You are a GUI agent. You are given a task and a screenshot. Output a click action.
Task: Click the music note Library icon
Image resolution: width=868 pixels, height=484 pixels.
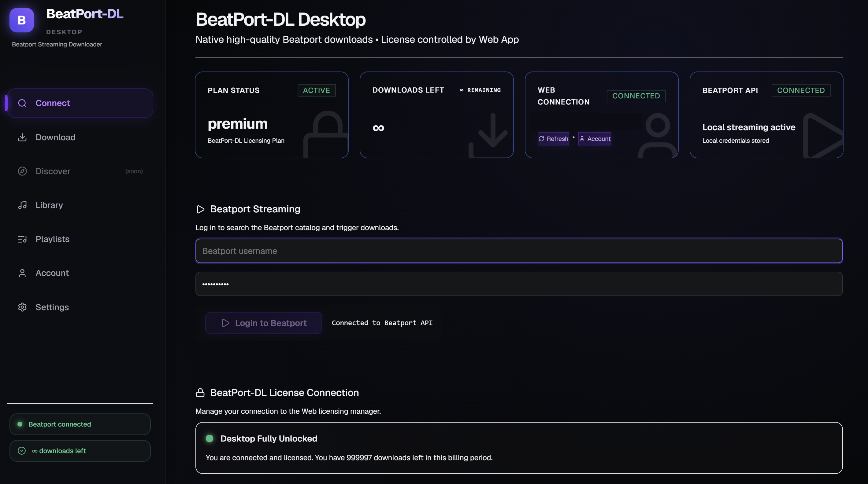tap(22, 205)
